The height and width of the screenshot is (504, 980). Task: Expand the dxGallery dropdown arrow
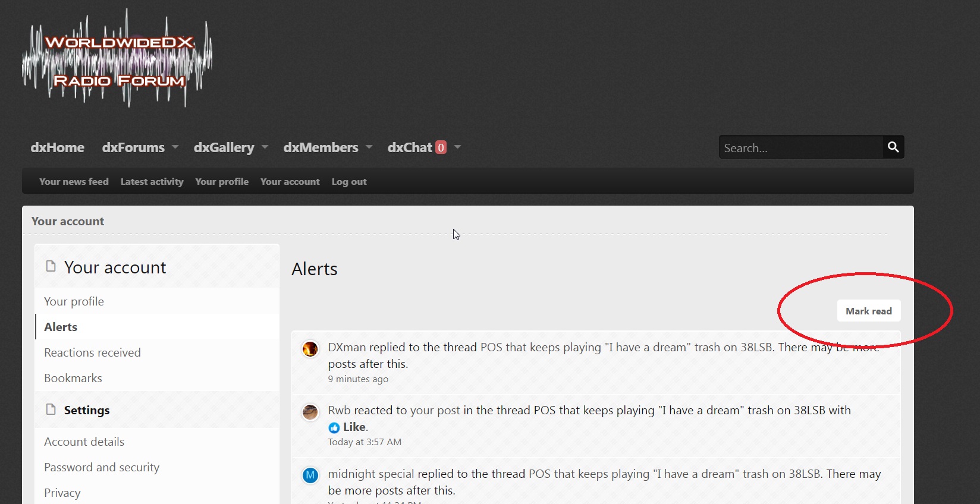tap(265, 147)
